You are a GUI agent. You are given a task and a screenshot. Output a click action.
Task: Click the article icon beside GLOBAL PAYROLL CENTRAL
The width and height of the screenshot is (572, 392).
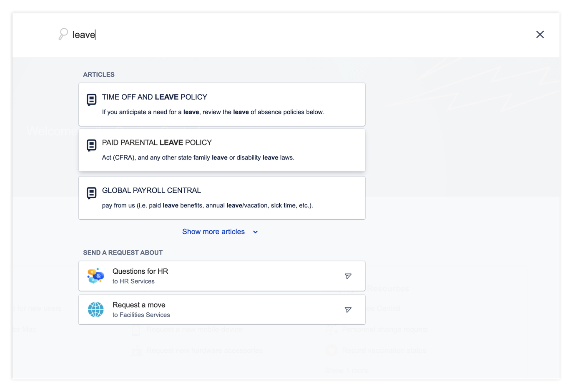(x=91, y=193)
